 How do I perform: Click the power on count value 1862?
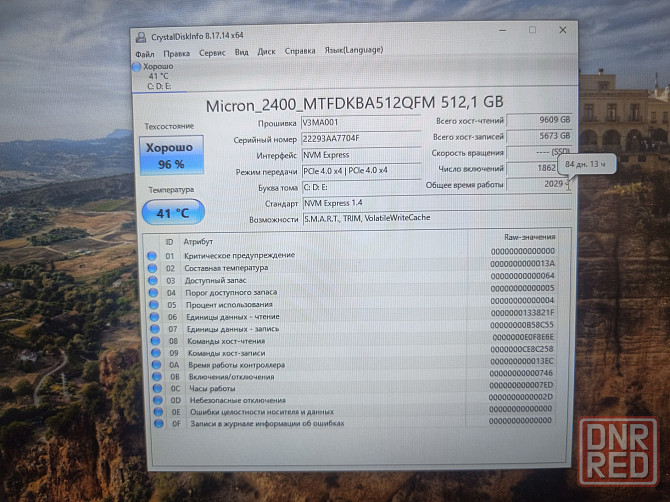click(x=532, y=168)
